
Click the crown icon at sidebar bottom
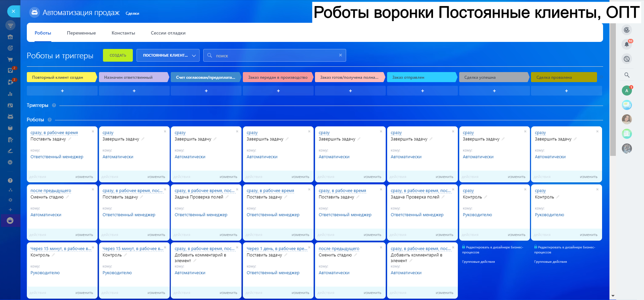click(x=10, y=221)
